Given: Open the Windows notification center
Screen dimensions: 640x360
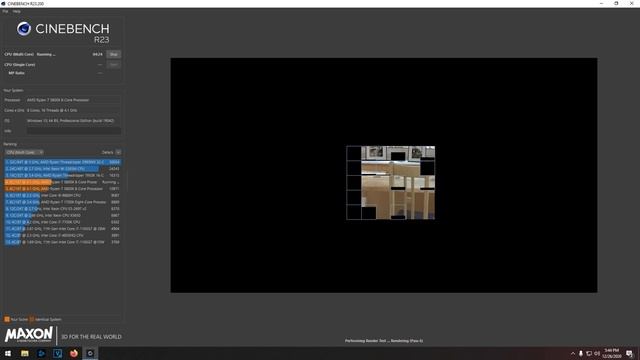Looking at the screenshot, I should coord(629,353).
